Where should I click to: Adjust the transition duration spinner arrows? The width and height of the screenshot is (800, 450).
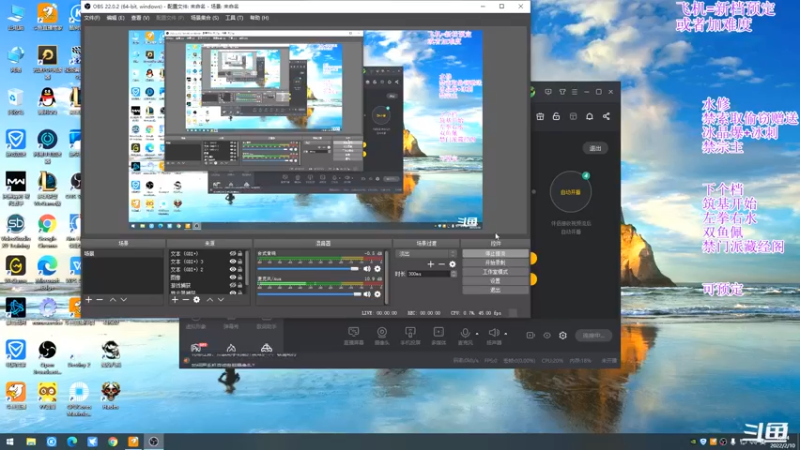tap(454, 274)
